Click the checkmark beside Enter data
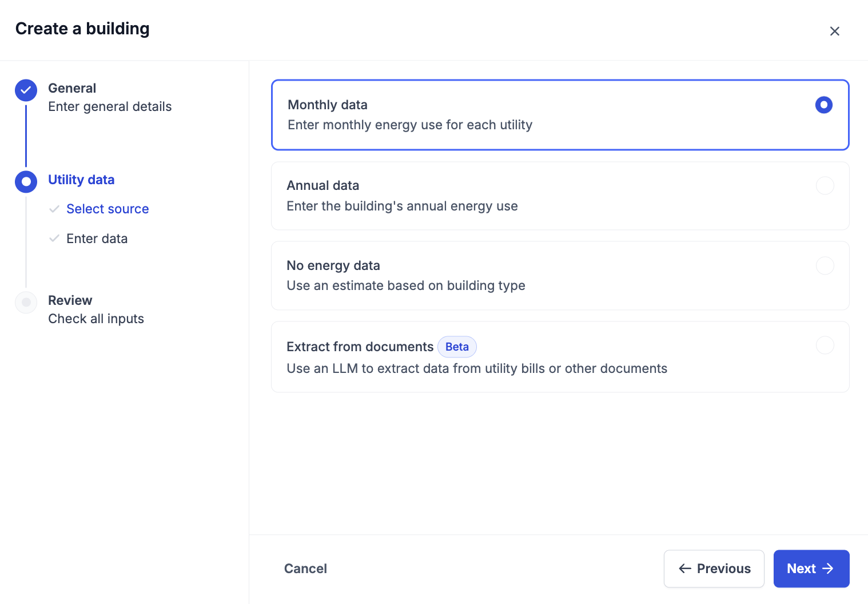 pyautogui.click(x=54, y=239)
